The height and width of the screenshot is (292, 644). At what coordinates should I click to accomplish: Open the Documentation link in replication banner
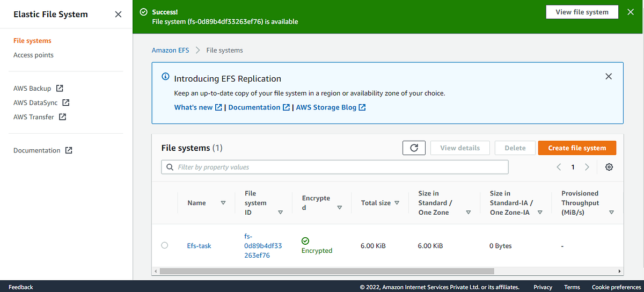click(x=254, y=107)
